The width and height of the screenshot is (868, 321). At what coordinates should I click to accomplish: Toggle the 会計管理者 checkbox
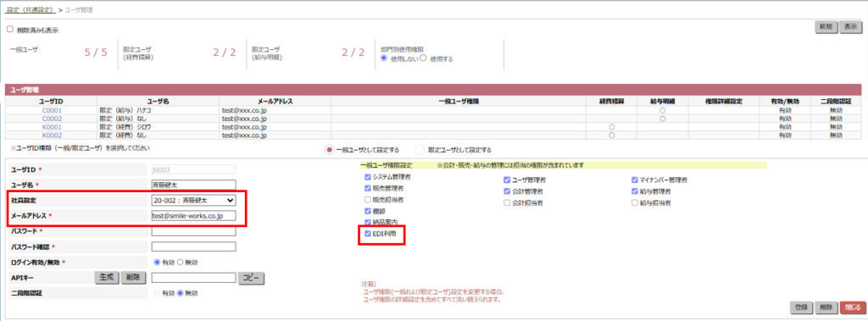click(507, 191)
